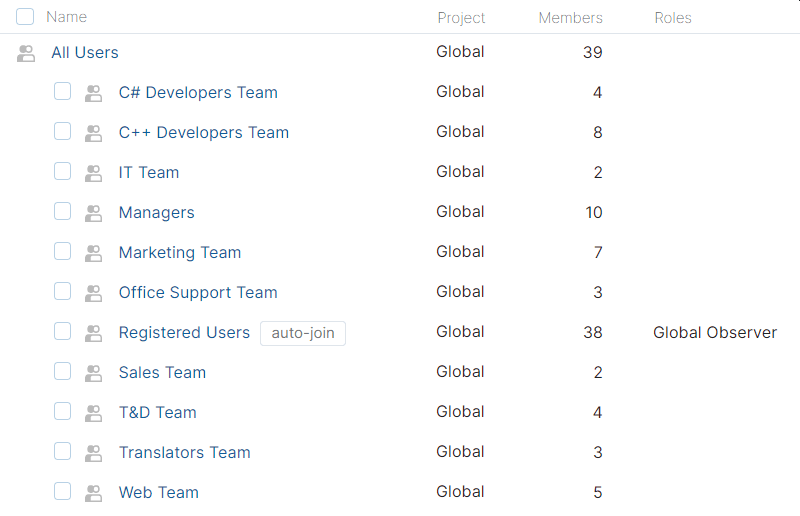Click the T&D Team group icon
This screenshot has width=800, height=516.
pyautogui.click(x=93, y=413)
